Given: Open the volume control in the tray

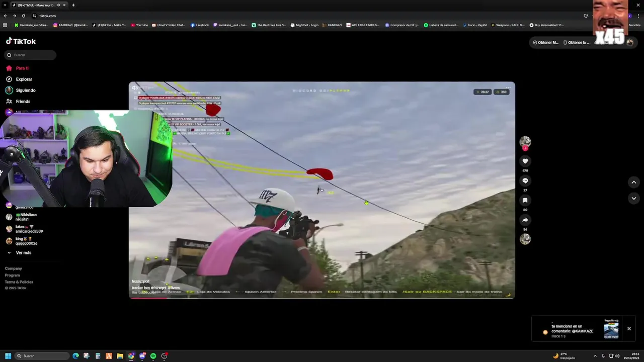Looking at the screenshot, I should 617,356.
